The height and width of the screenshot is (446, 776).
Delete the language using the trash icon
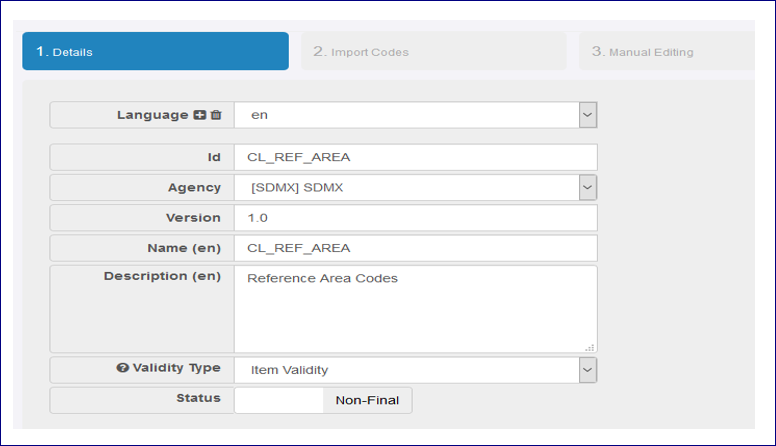coord(216,115)
